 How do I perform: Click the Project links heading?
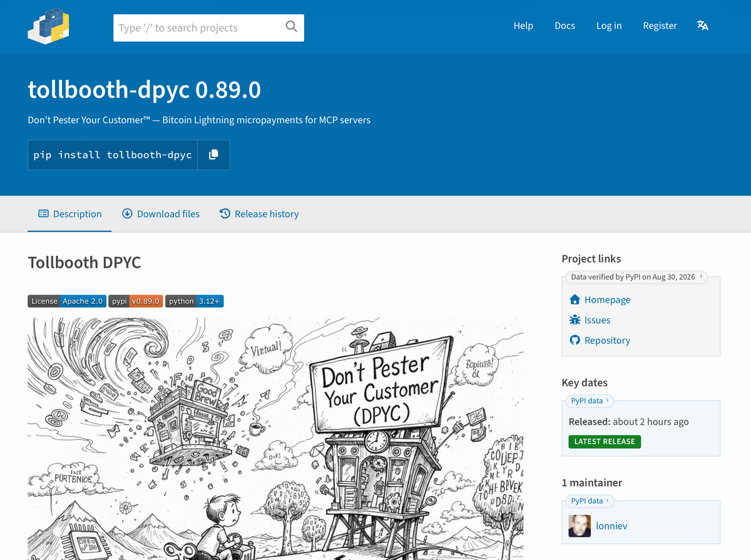(591, 258)
